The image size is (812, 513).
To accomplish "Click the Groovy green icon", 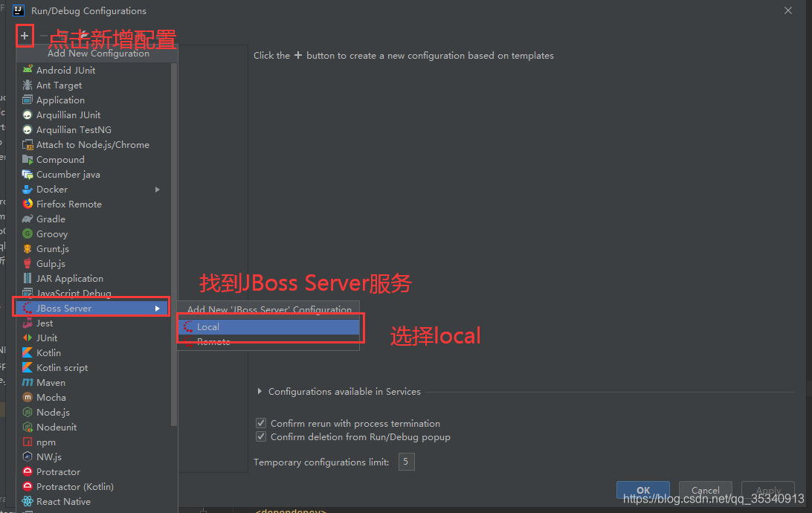I will [28, 234].
